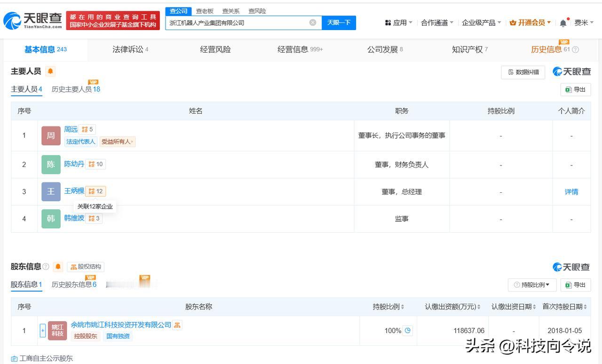
Task: Open the 开通会员 dropdown
Action: click(531, 23)
